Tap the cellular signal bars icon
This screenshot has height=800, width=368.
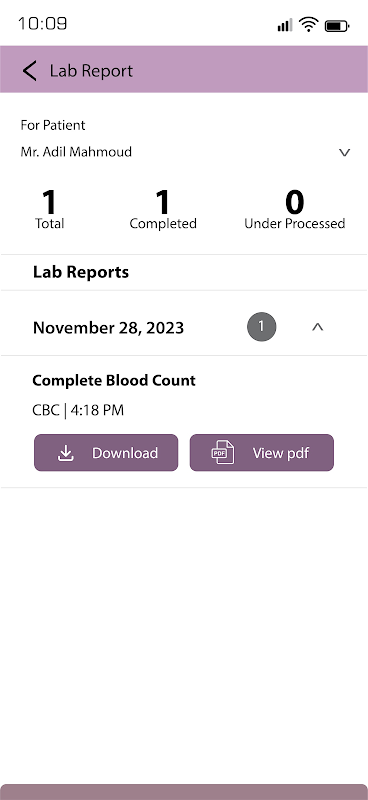(x=285, y=24)
